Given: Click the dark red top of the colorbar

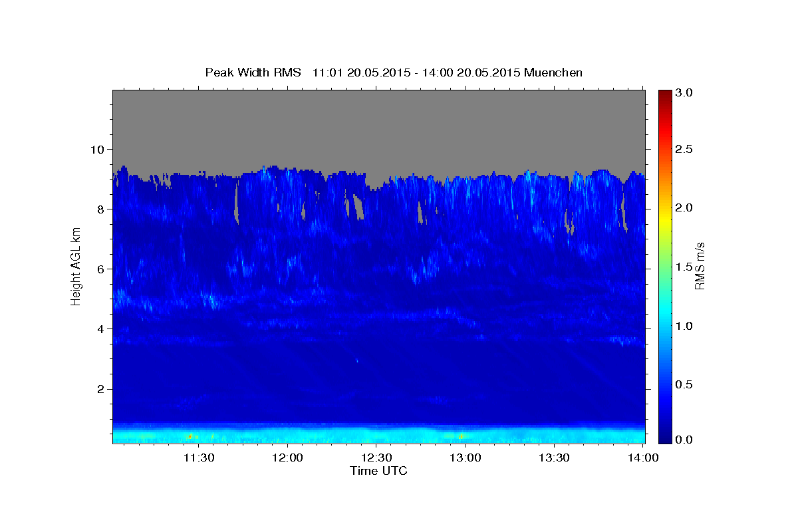Looking at the screenshot, I should tap(665, 96).
